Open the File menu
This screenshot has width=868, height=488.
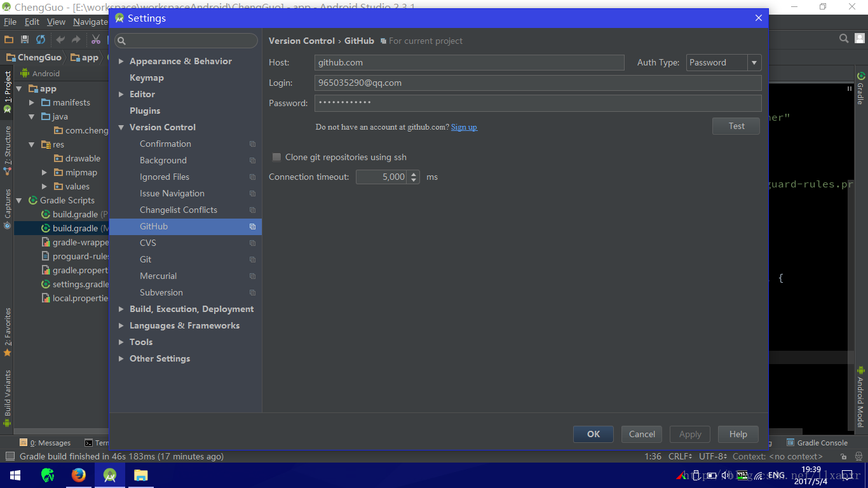click(10, 22)
